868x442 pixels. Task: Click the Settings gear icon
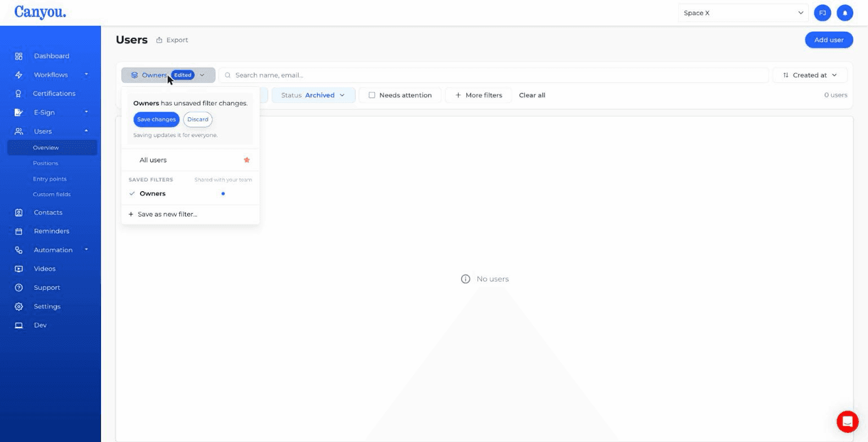pyautogui.click(x=19, y=307)
